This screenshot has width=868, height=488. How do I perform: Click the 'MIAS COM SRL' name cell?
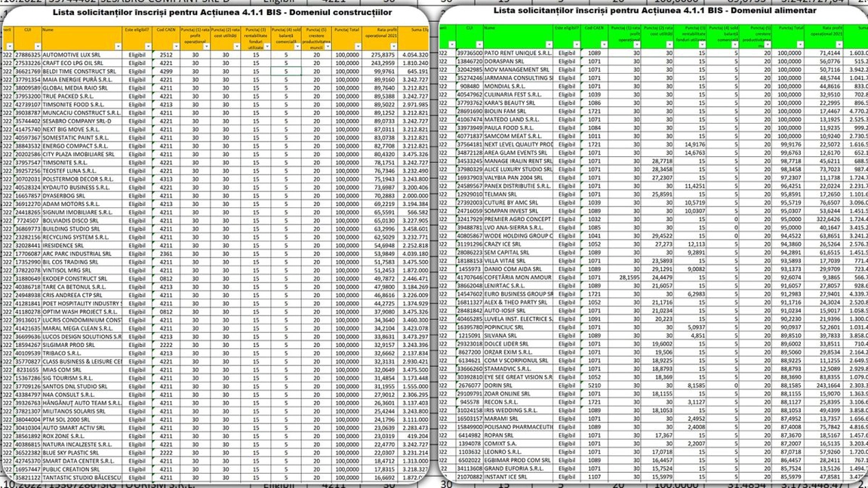[82, 370]
